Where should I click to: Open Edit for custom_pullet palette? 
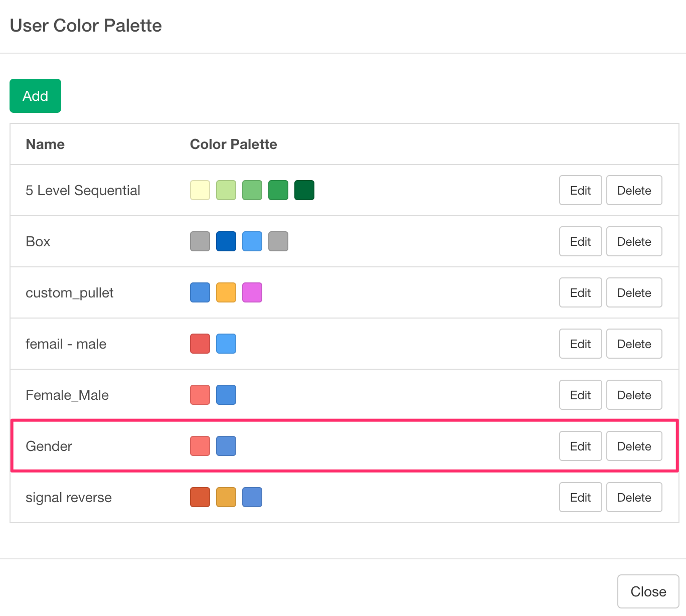click(x=580, y=293)
